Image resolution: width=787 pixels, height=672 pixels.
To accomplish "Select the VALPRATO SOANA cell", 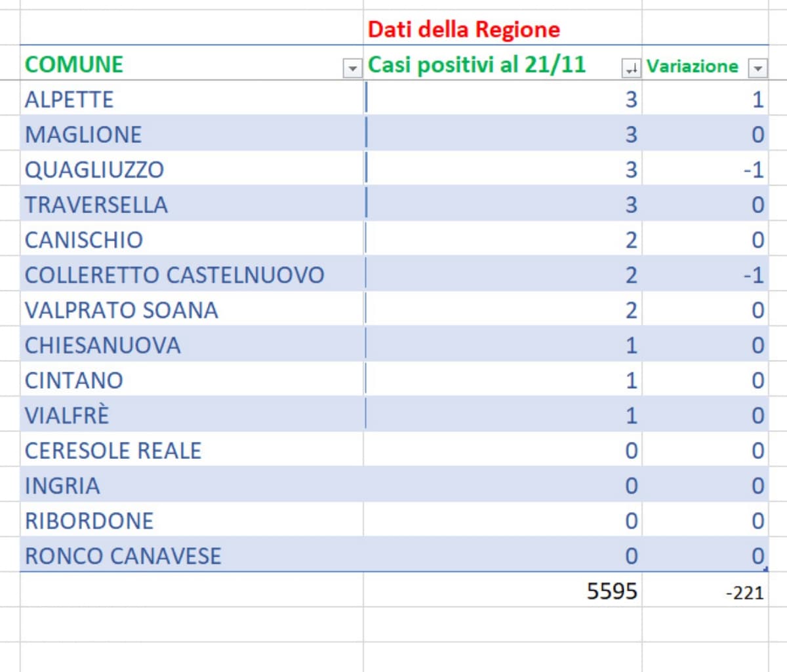I will click(121, 310).
